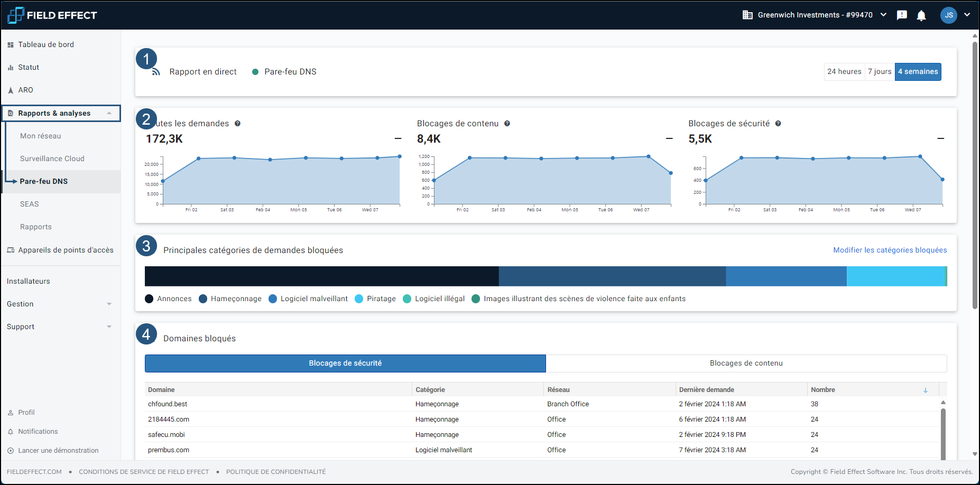The image size is (980, 485).
Task: Click the Rapport en direct feed icon
Action: (156, 72)
